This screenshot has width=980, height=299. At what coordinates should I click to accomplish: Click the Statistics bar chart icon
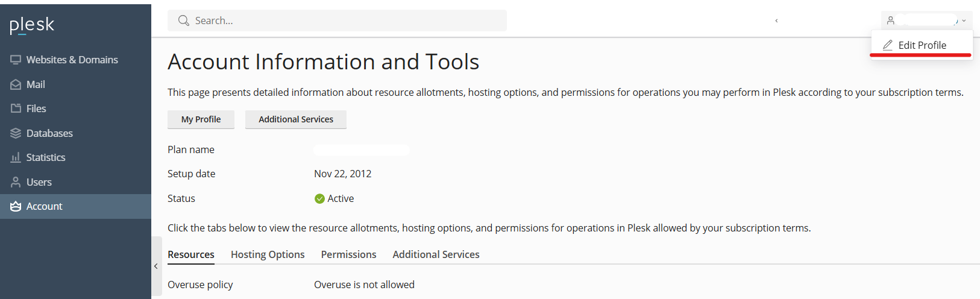click(16, 157)
